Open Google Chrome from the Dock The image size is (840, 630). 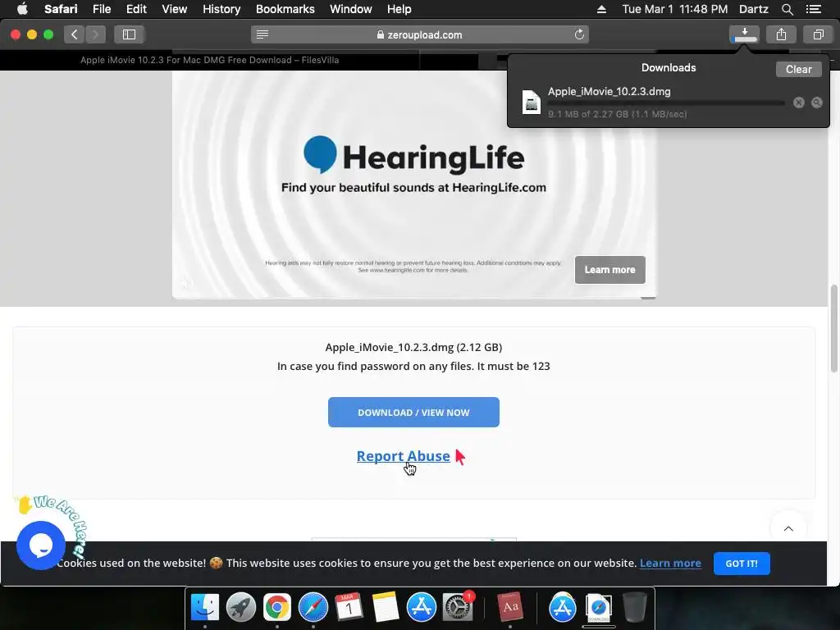tap(277, 608)
